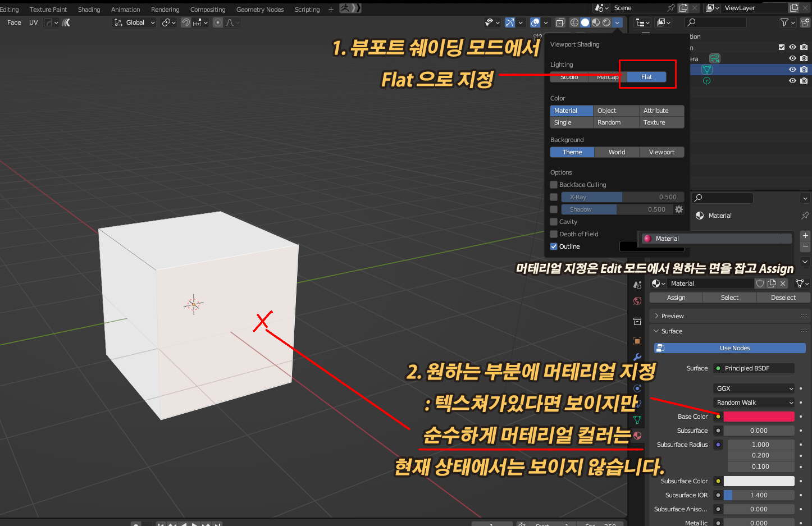The width and height of the screenshot is (812, 526).
Task: Pin the material properties panel
Action: pyautogui.click(x=805, y=216)
